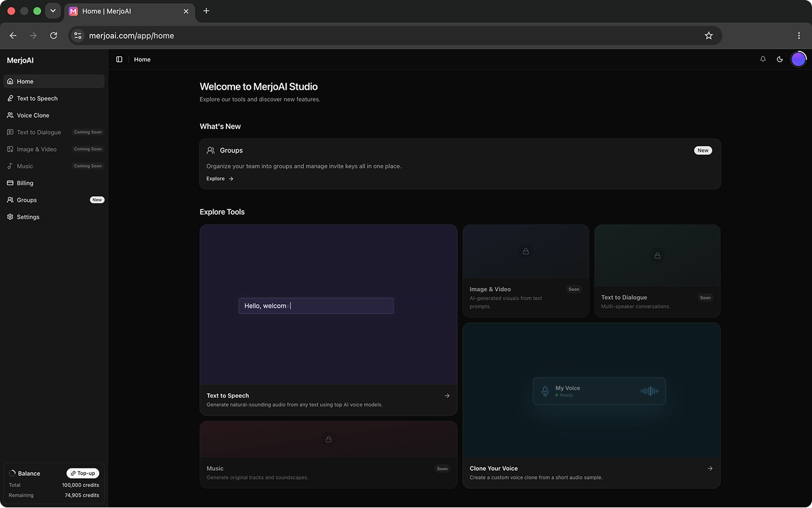Open the browser three-dot menu
The image size is (812, 508).
click(799, 36)
